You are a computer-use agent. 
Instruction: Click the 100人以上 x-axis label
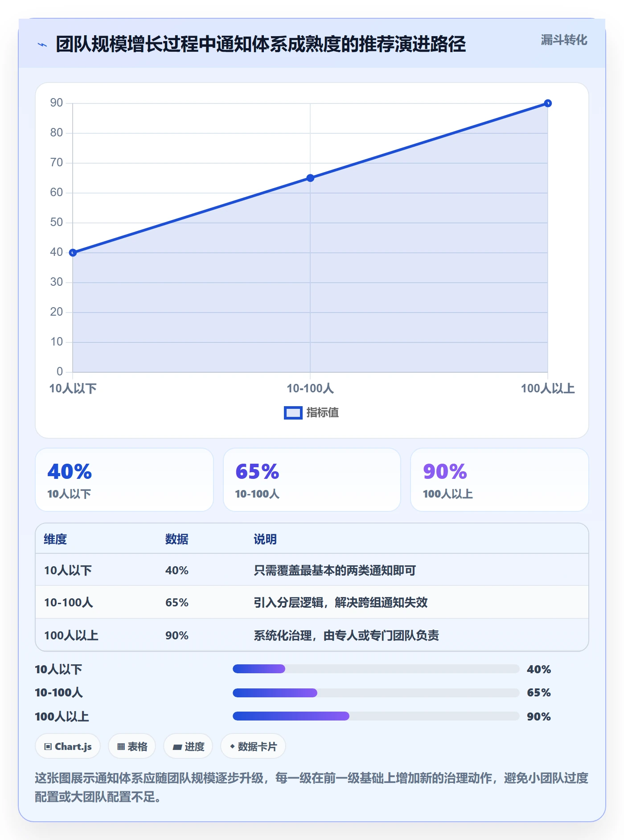548,388
